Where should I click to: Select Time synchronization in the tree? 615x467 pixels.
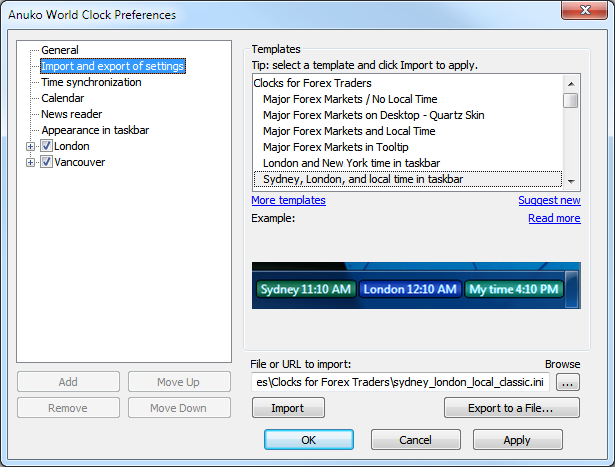[x=91, y=82]
